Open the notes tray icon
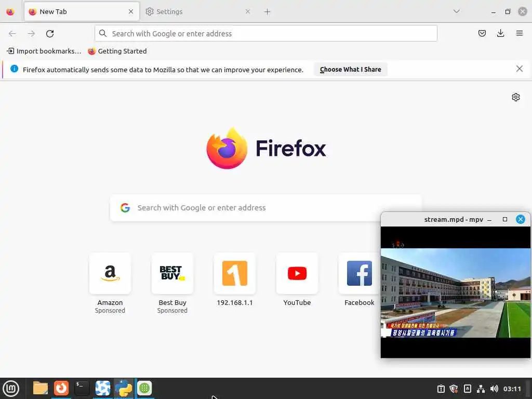This screenshot has width=532, height=399. [467, 389]
